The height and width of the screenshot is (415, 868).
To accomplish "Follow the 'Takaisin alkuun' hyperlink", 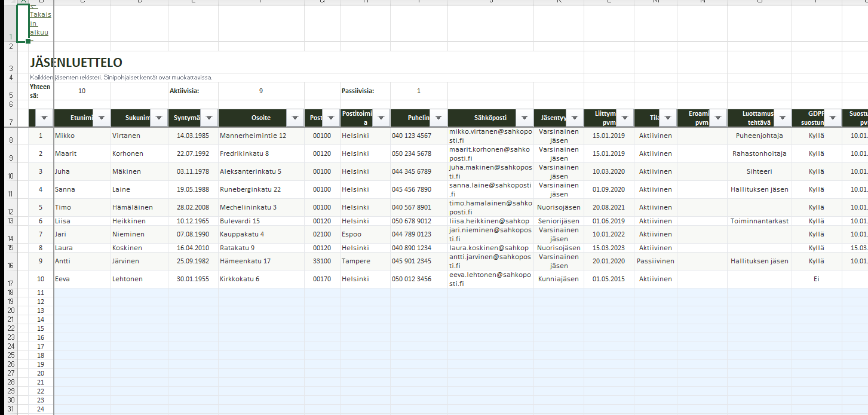I will pyautogui.click(x=39, y=23).
